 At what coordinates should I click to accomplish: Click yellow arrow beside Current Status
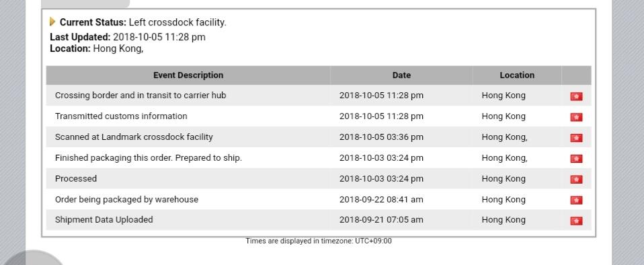[x=52, y=22]
